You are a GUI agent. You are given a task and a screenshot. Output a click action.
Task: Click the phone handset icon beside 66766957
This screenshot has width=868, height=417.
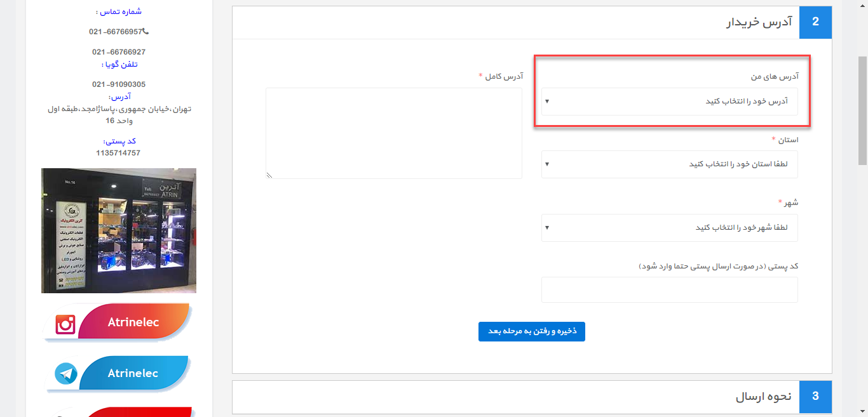point(146,31)
